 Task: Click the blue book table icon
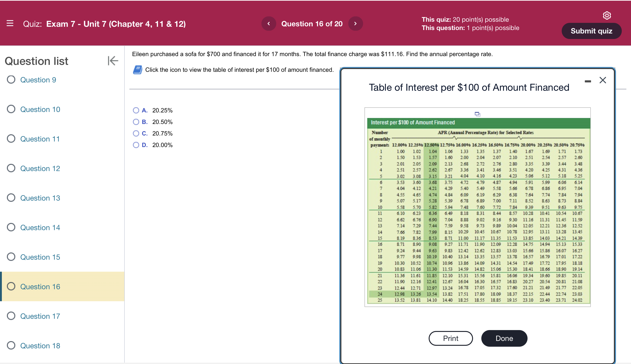138,70
